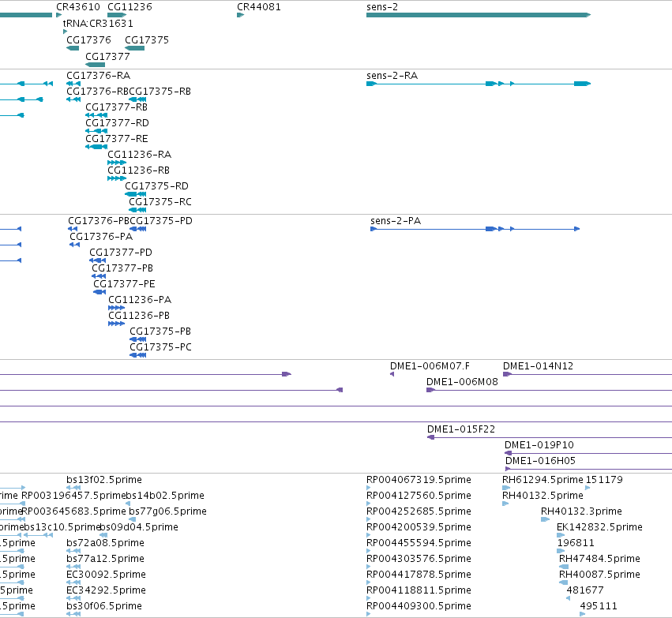Screen dimensions: 672x618
Task: Open the CG17375-RC transcript label
Action: click(160, 202)
